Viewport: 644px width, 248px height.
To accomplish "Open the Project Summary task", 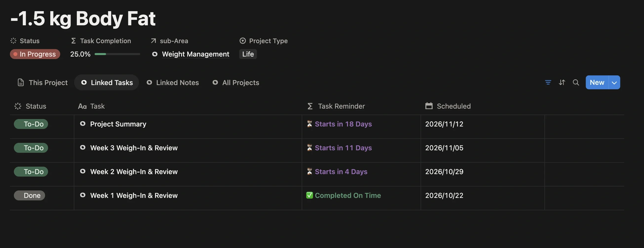I will coord(118,124).
